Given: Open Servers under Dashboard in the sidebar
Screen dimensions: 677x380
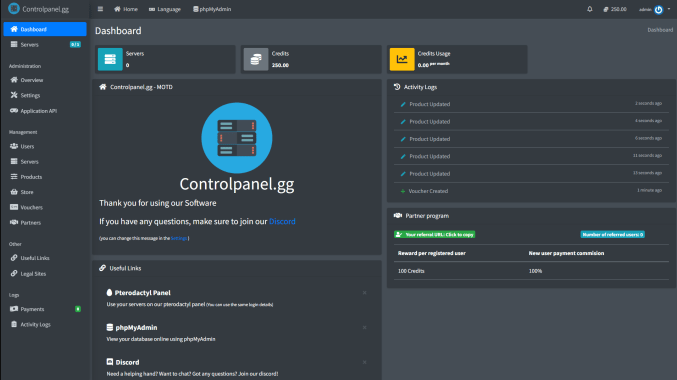Looking at the screenshot, I should pos(45,44).
